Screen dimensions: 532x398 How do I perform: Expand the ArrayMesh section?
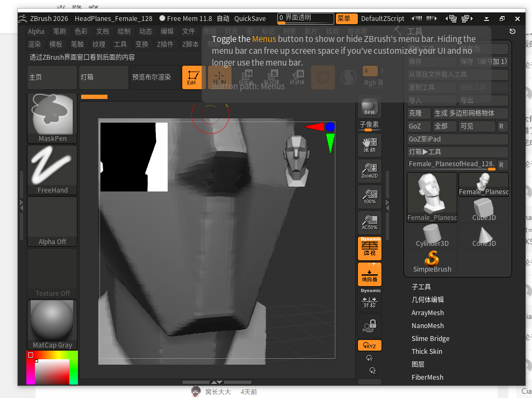[428, 312]
